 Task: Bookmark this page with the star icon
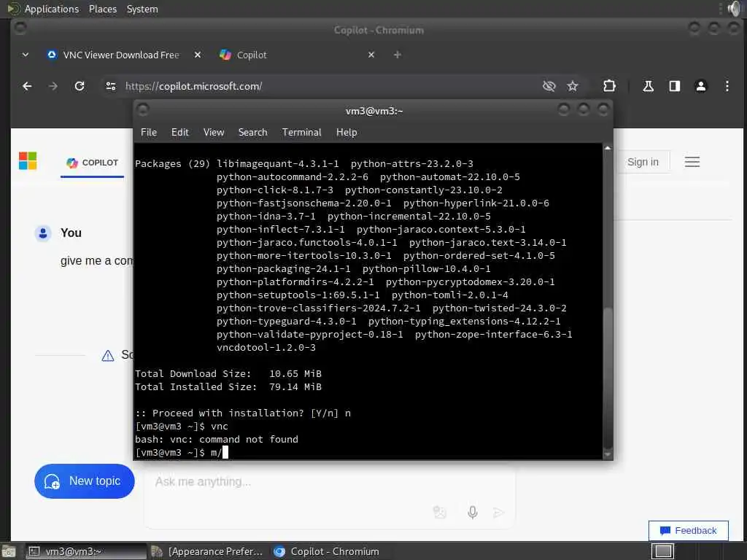(573, 86)
